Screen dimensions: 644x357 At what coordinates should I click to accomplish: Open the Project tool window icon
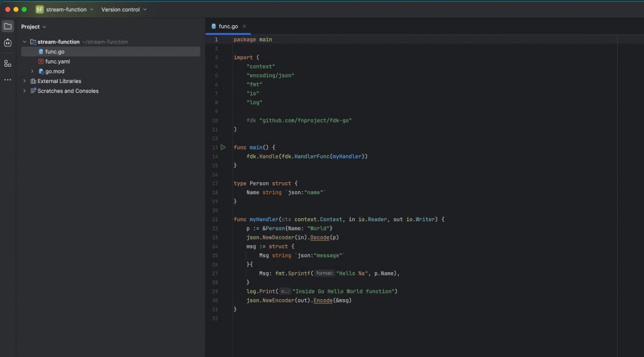pyautogui.click(x=8, y=26)
